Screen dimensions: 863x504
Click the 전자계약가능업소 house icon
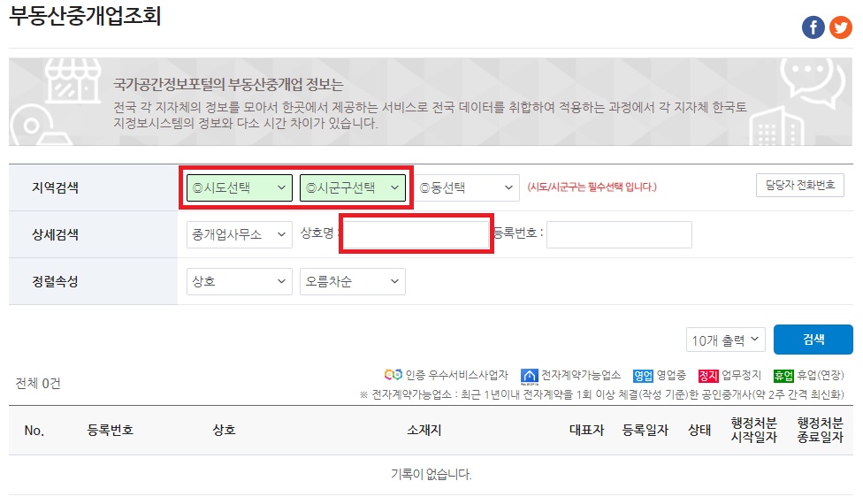[x=529, y=376]
